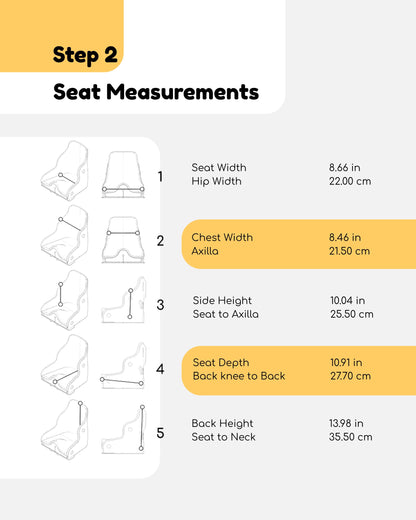Click the Side Height side-view diagram

click(124, 300)
